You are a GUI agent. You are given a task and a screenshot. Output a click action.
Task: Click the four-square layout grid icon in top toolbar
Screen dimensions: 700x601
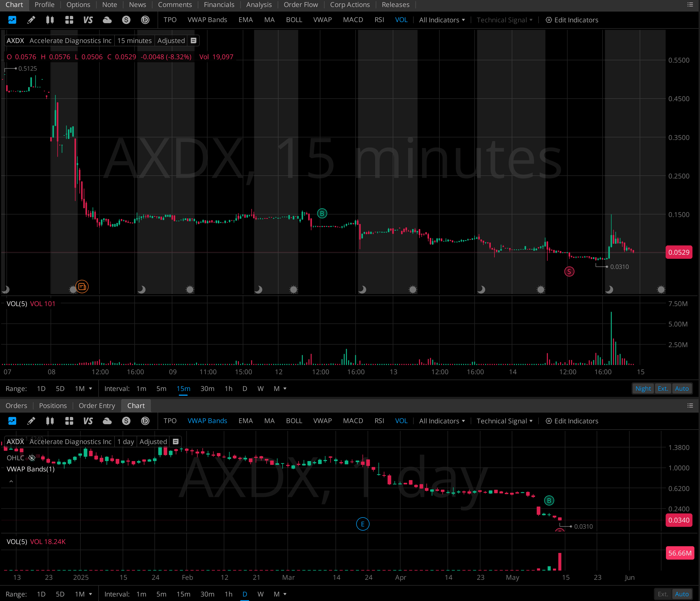click(x=69, y=20)
